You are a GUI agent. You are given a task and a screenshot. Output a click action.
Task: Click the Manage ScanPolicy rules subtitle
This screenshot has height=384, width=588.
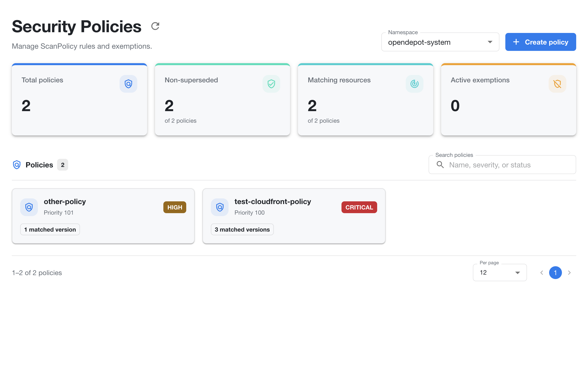tap(82, 46)
